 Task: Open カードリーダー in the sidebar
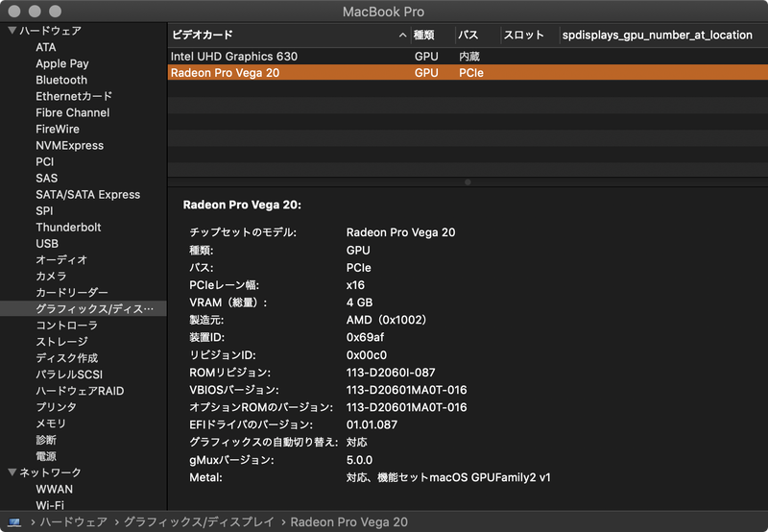(71, 293)
